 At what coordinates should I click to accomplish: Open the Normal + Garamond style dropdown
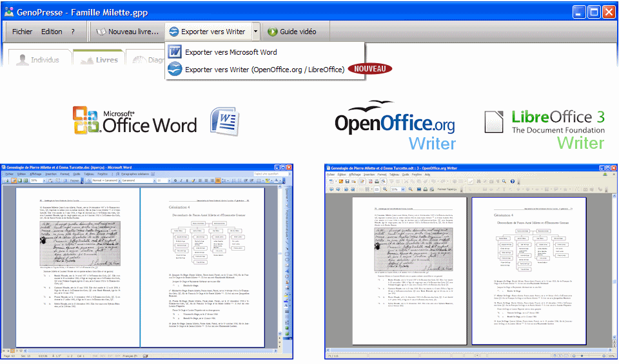(120, 180)
